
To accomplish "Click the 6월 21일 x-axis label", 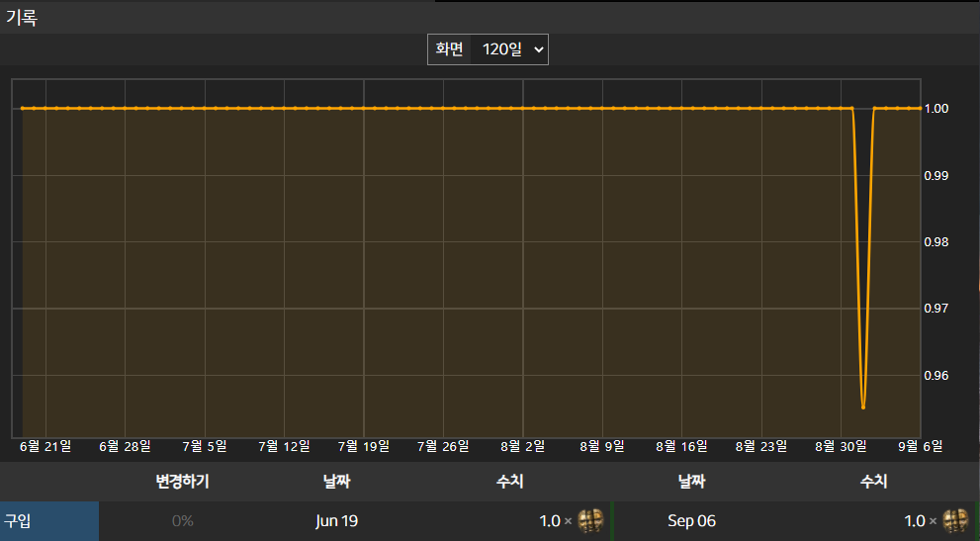I will [45, 447].
